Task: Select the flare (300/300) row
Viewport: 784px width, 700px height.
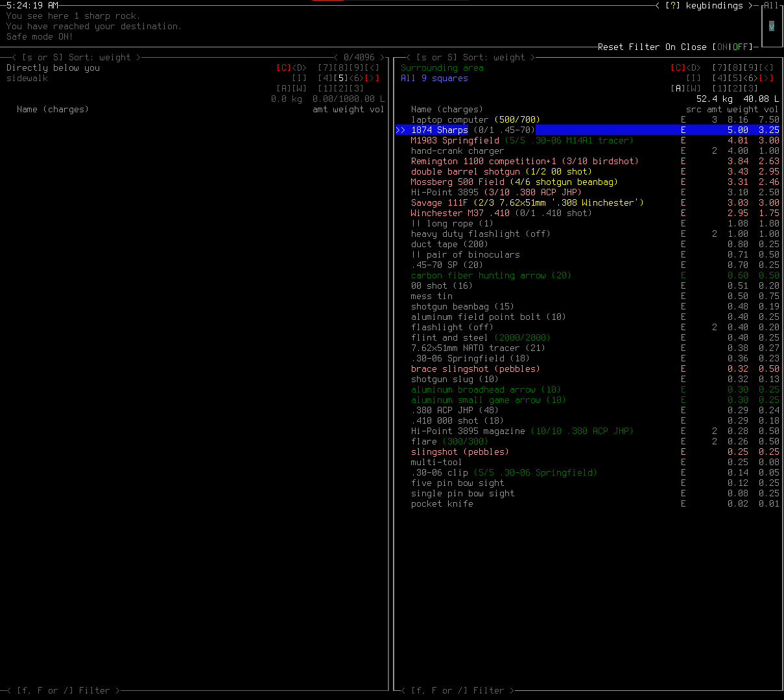Action: click(x=588, y=441)
